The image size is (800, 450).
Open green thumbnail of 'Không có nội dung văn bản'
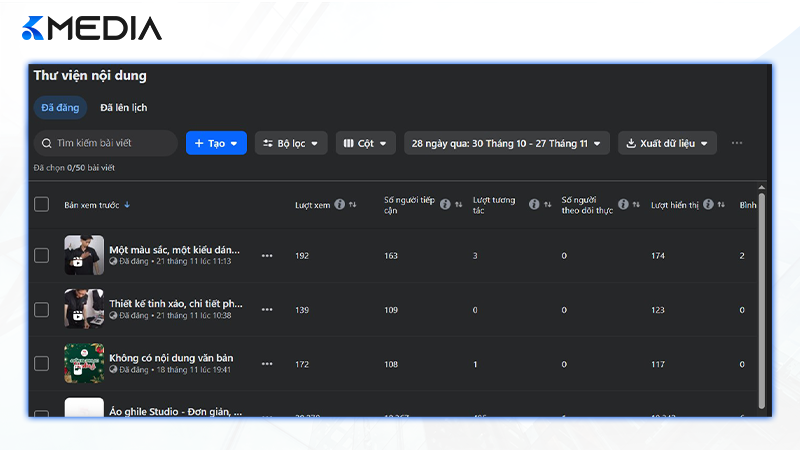coord(84,363)
